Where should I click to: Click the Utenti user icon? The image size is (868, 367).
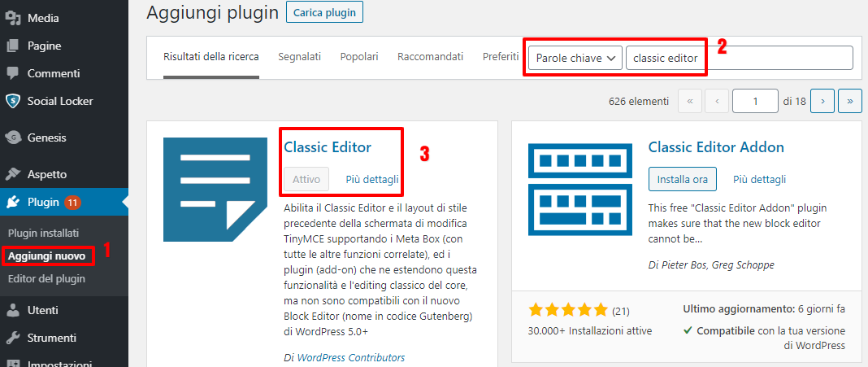tap(13, 310)
